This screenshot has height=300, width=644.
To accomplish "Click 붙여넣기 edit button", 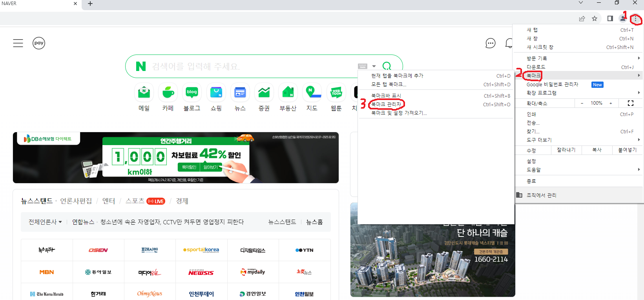I will [628, 150].
